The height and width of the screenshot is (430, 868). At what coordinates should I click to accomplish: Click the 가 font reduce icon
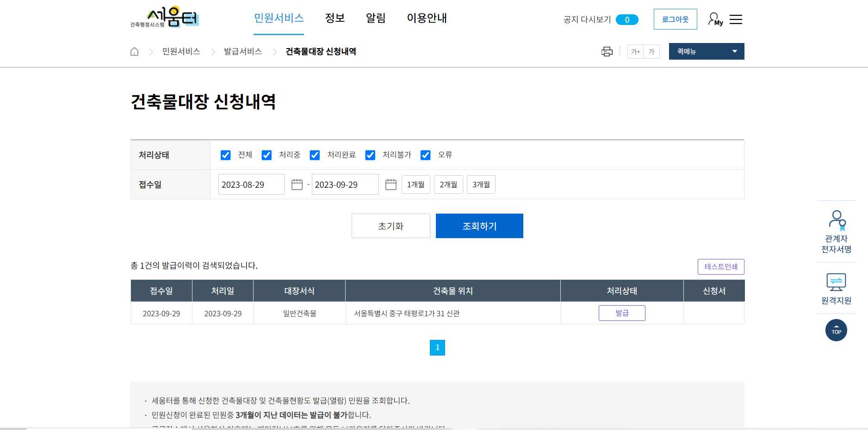point(652,51)
